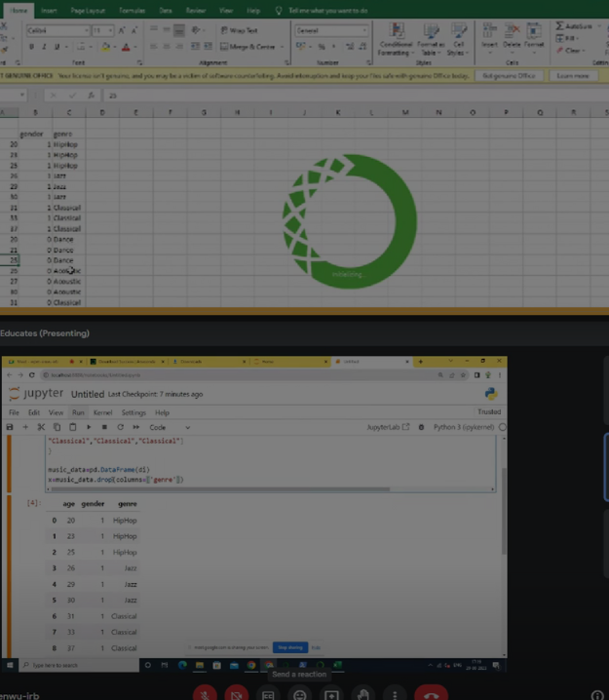
Task: Click Learn more in license banner
Action: tap(573, 76)
